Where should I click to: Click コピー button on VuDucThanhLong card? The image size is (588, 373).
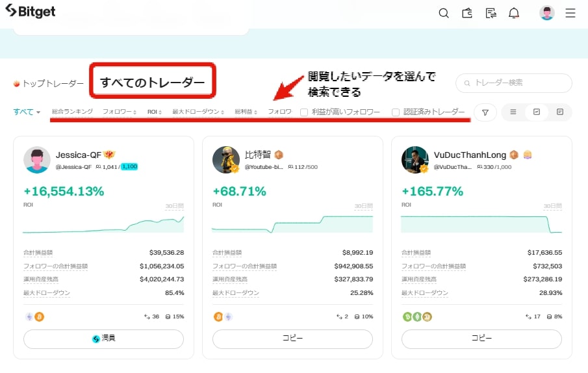pos(481,339)
